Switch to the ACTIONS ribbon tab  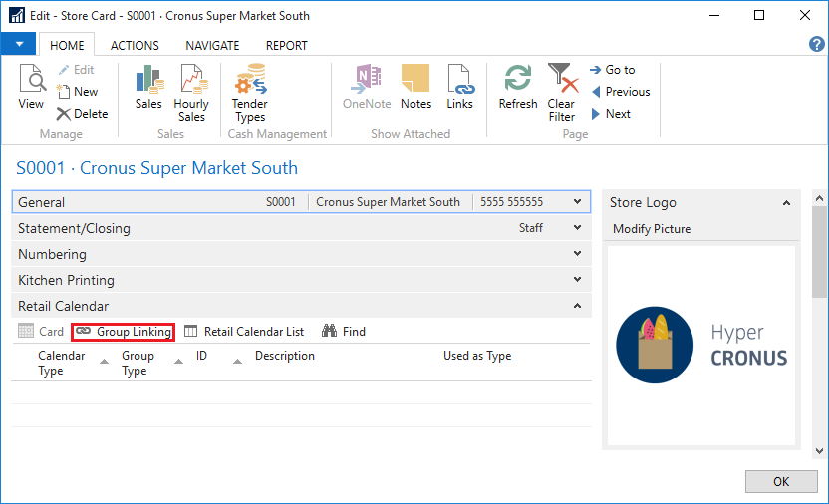(x=135, y=45)
